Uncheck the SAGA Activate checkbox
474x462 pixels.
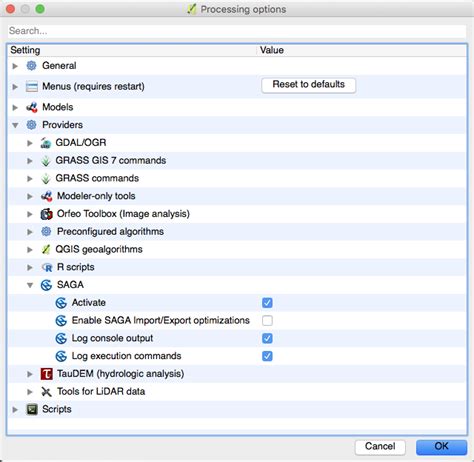pos(267,303)
